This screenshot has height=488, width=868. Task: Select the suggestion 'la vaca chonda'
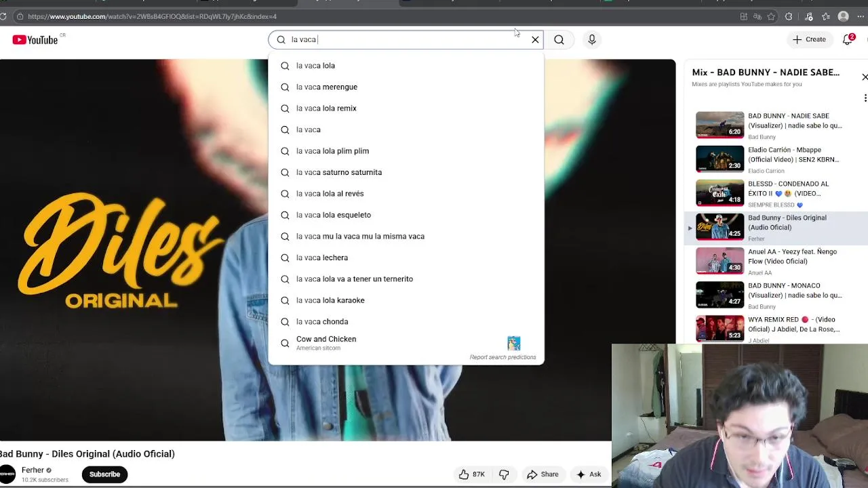coord(406,322)
